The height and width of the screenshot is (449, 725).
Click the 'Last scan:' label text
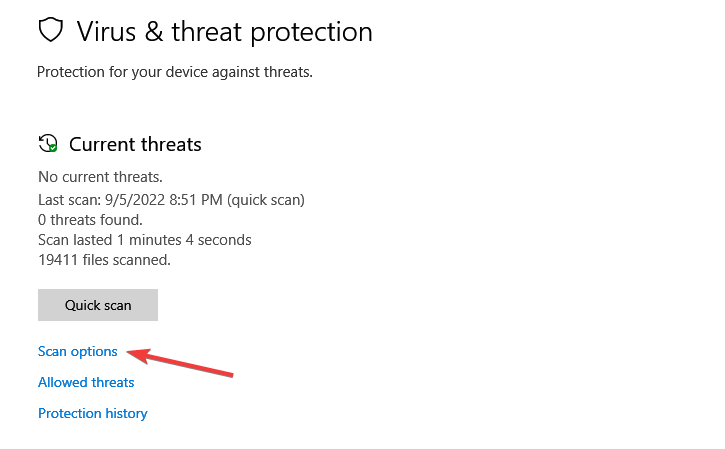[x=69, y=200]
